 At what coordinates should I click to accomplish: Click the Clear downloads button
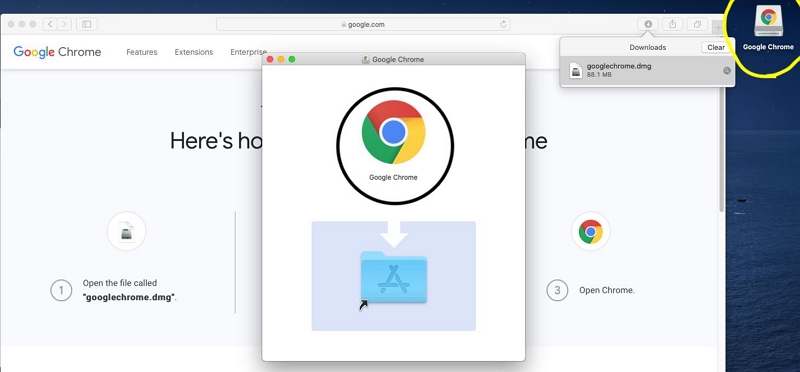point(716,47)
